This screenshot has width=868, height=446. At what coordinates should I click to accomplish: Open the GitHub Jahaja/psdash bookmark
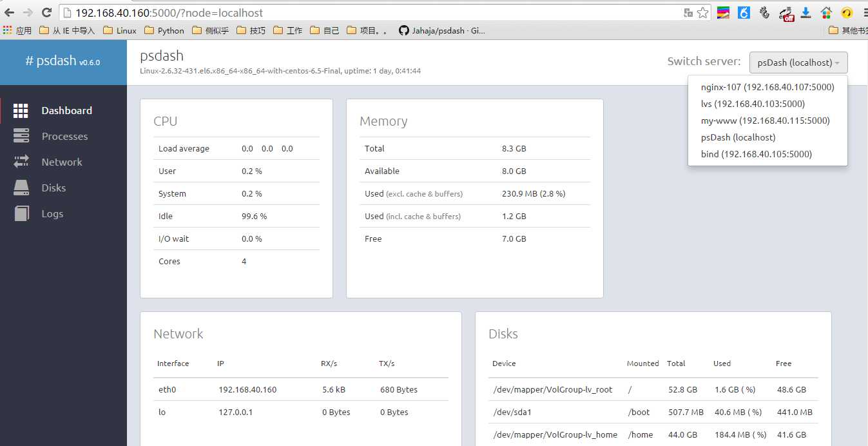click(442, 30)
